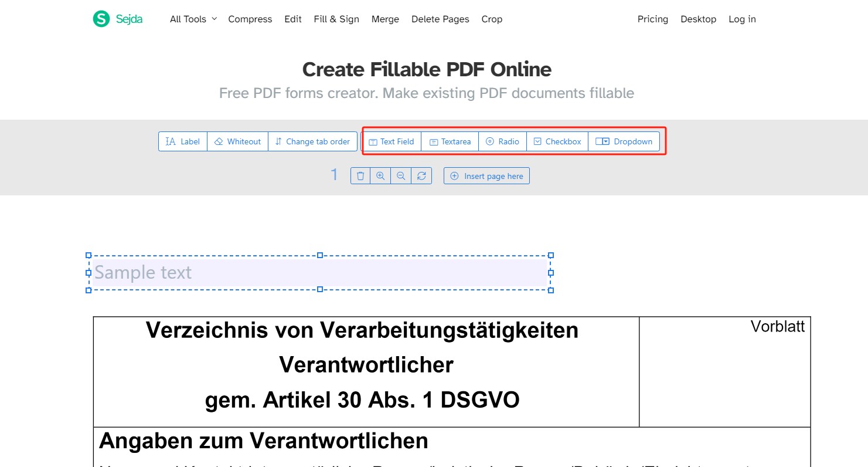
Task: Go to the Compress tool
Action: pos(250,19)
